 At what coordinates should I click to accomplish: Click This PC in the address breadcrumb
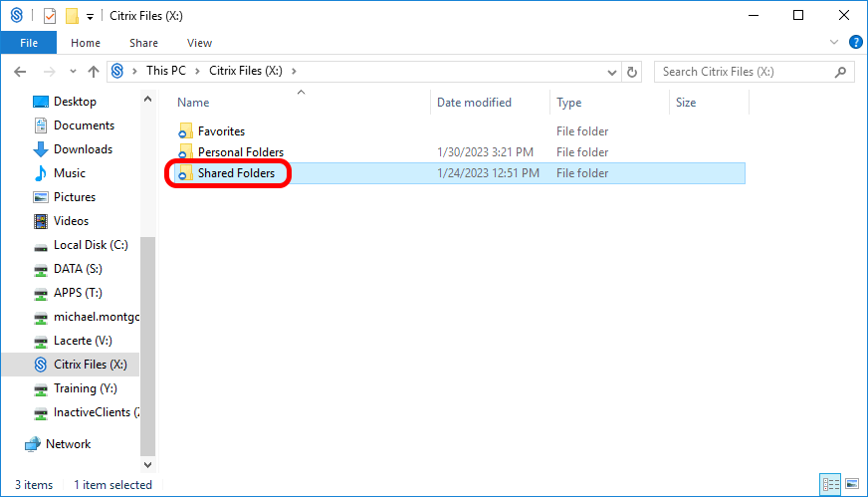(x=166, y=71)
